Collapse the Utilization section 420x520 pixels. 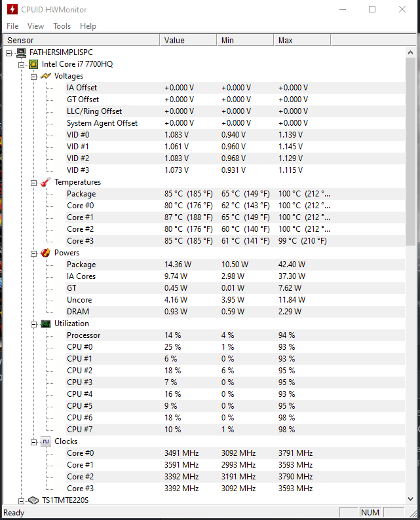(x=33, y=324)
